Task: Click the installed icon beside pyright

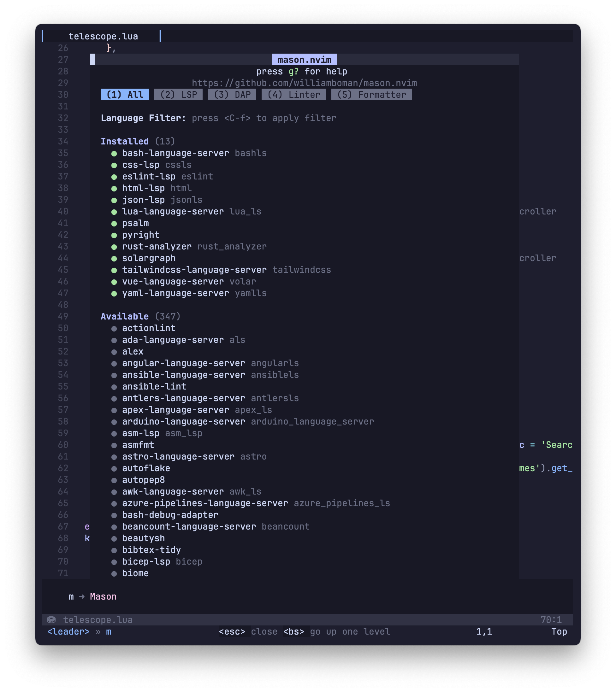Action: (x=114, y=235)
